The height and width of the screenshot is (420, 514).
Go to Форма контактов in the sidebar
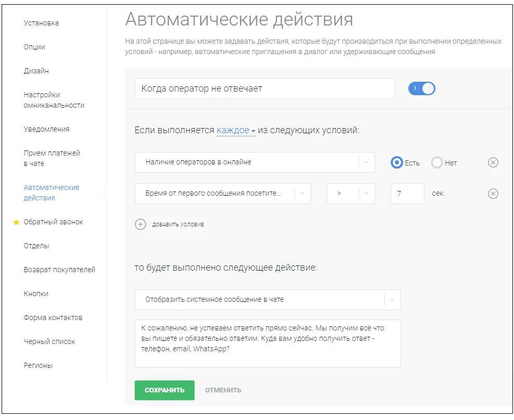tap(53, 317)
